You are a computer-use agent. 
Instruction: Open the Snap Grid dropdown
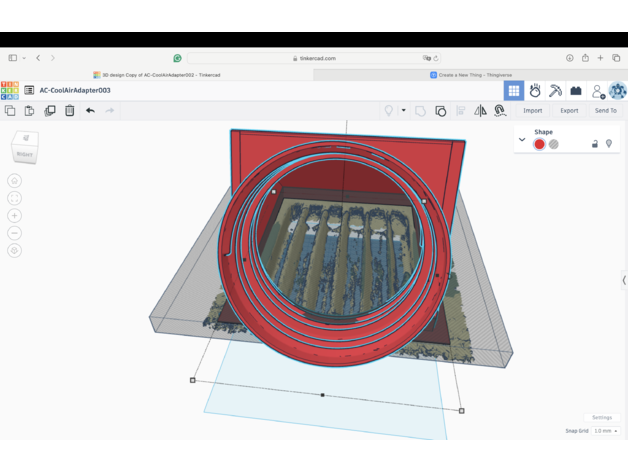pos(605,431)
